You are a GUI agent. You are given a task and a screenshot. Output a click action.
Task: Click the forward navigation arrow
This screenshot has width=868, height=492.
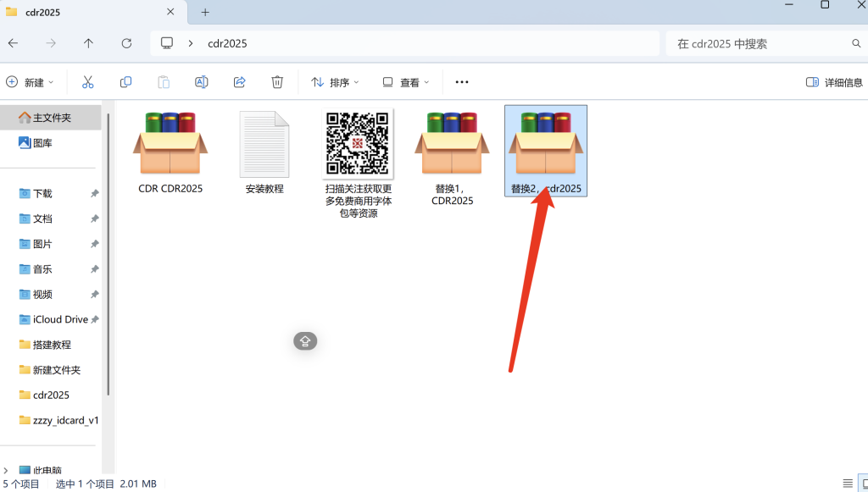[x=51, y=43]
